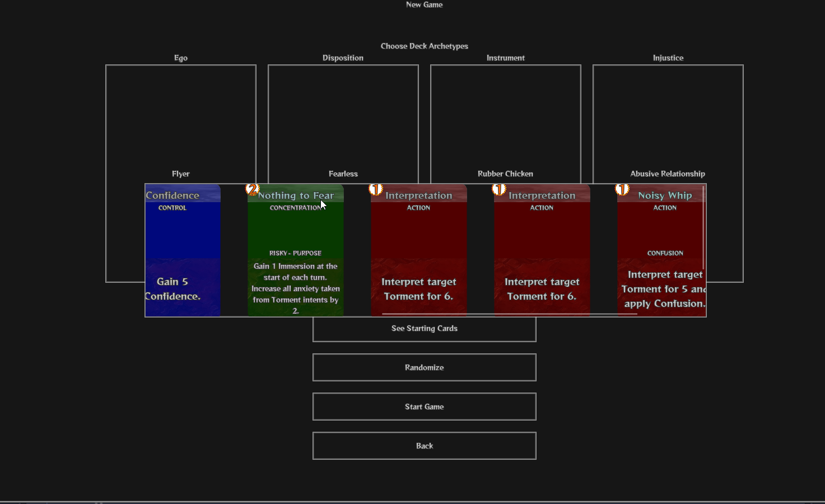Screen dimensions: 825x504
Task: Collapse the See Starting Cards card preview
Action: click(424, 328)
